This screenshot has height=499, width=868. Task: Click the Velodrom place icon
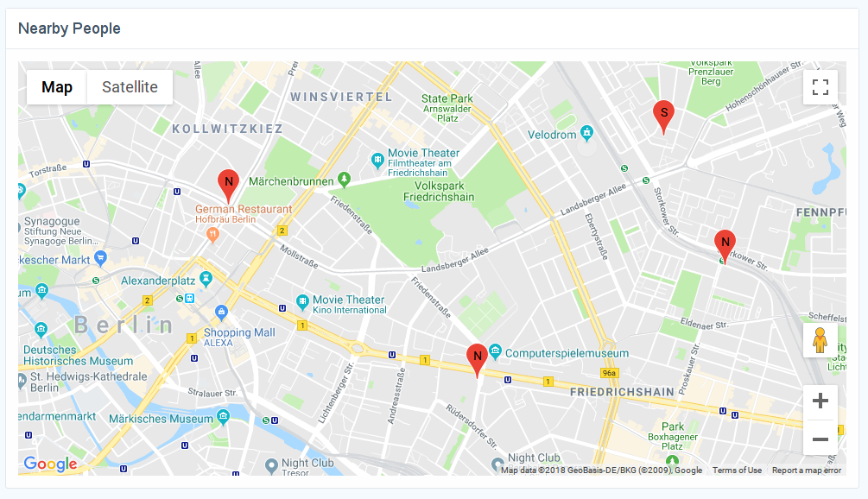pyautogui.click(x=586, y=133)
